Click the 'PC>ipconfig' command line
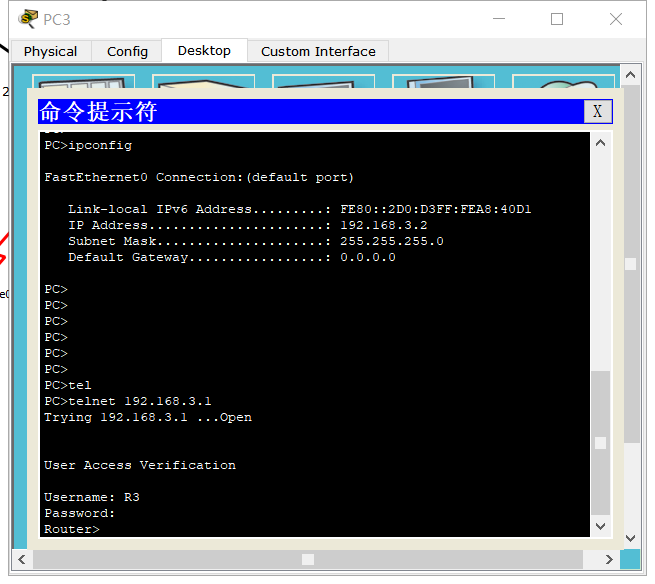 coord(88,145)
